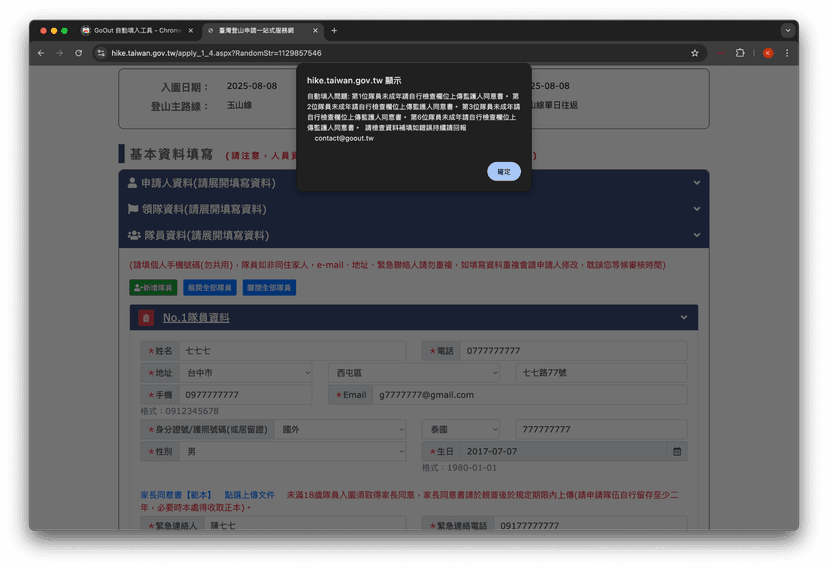Open ID type dropdown showing 國外
Screen dimensions: 828x569
tap(341, 430)
